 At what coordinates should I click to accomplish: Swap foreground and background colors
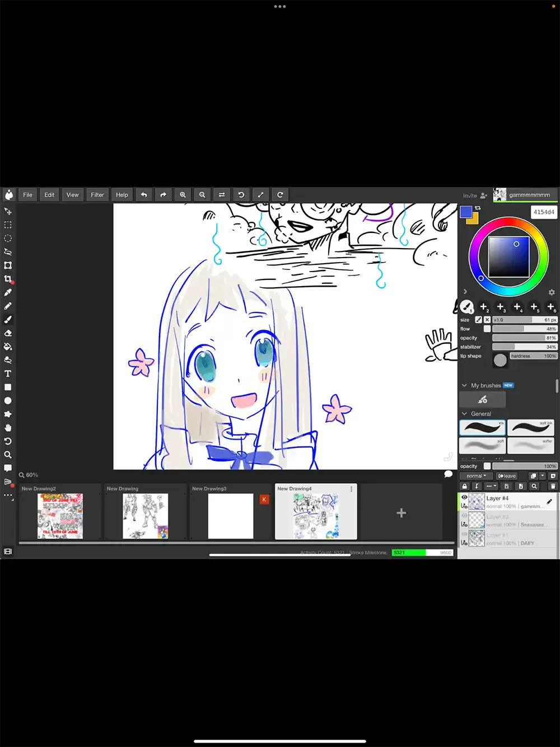click(478, 208)
